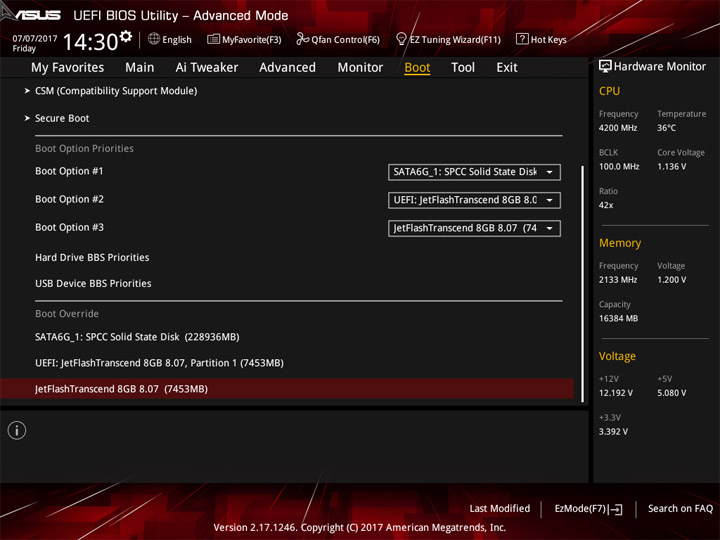Click Memory voltage 1.200 V value
The height and width of the screenshot is (540, 720).
(672, 280)
